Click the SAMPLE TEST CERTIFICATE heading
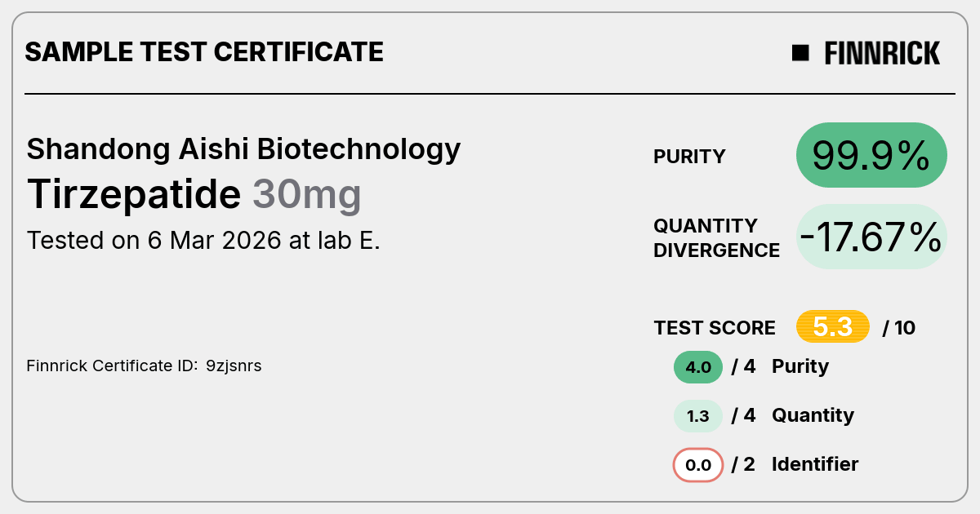 (x=204, y=52)
